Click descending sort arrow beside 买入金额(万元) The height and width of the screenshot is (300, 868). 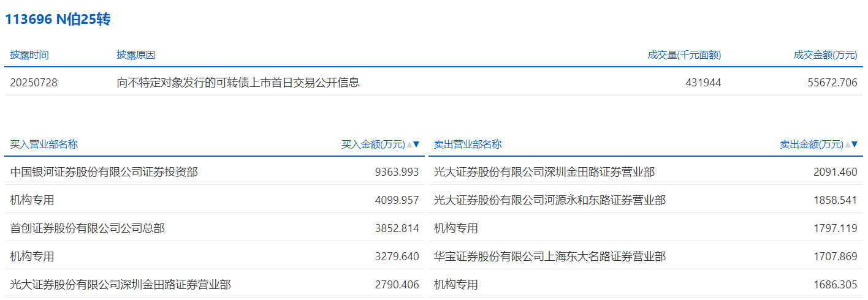click(x=416, y=144)
